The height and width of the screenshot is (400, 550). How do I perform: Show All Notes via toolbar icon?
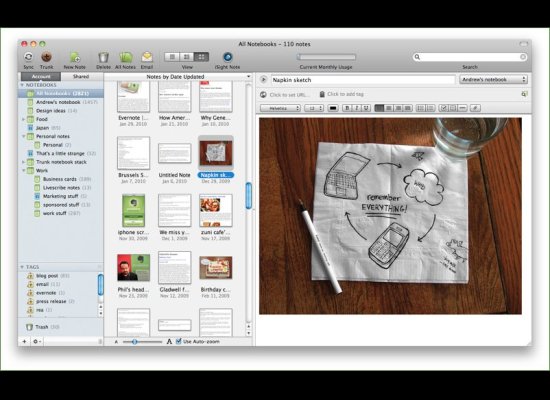(x=126, y=57)
